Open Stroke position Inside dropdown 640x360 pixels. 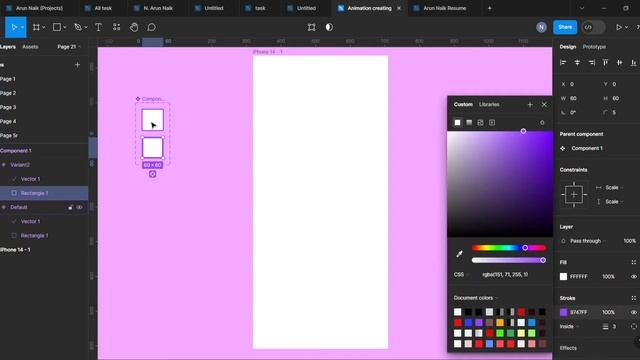pyautogui.click(x=569, y=327)
